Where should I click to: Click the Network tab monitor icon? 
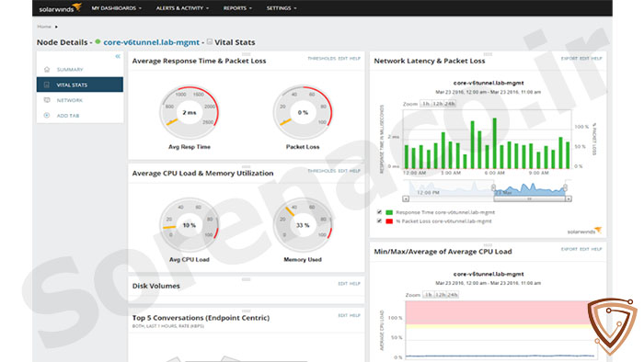[47, 100]
